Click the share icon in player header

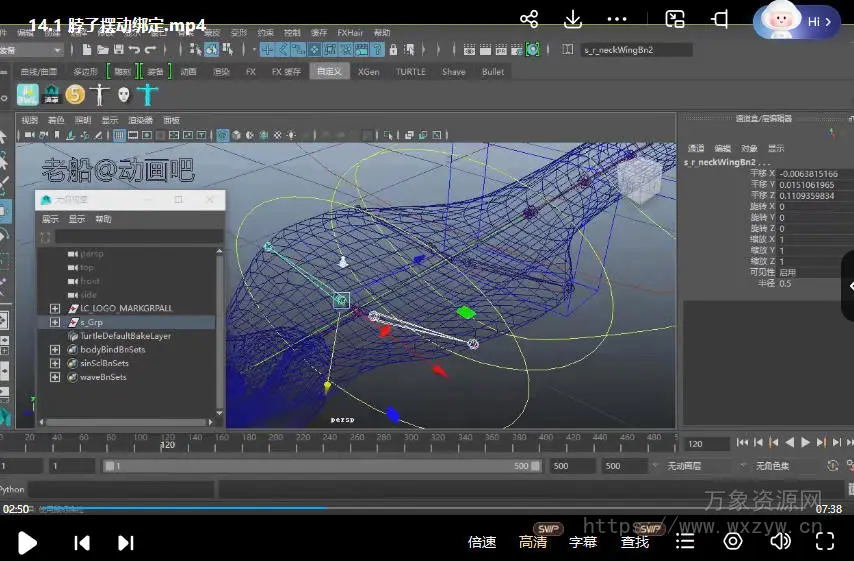click(529, 19)
